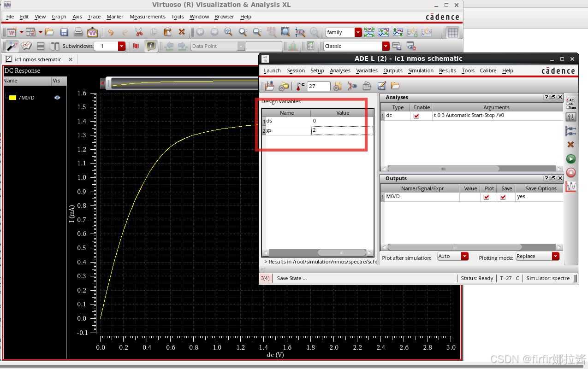Click the scissors-like delete probe icon in ADE L toolbar
This screenshot has width=588, height=369.
pos(352,86)
